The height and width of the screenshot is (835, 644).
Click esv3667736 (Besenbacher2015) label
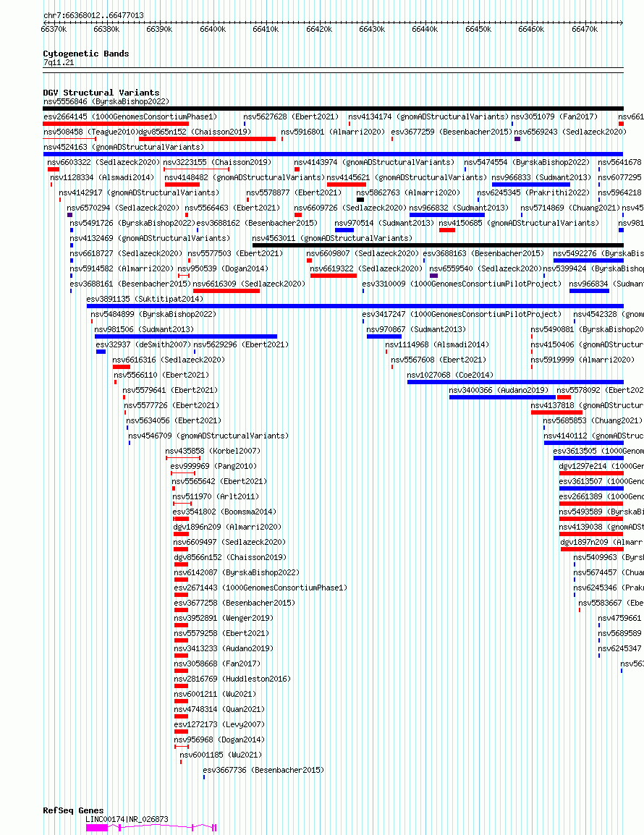click(263, 770)
